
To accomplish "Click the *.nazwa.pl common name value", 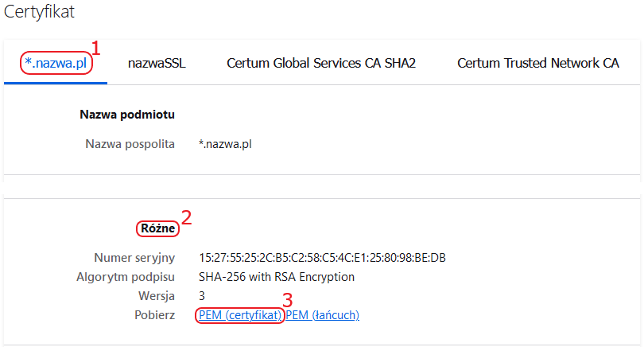I will [x=225, y=144].
